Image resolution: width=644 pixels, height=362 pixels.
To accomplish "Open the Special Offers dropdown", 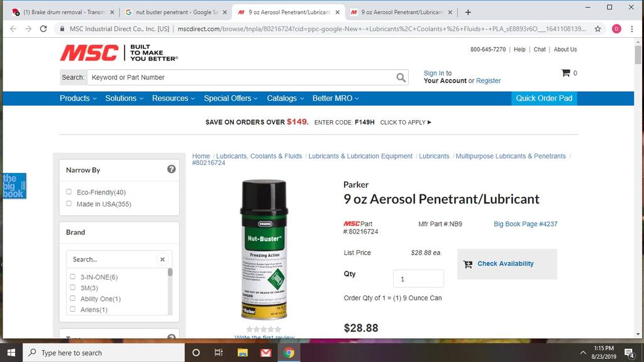I will pyautogui.click(x=231, y=98).
